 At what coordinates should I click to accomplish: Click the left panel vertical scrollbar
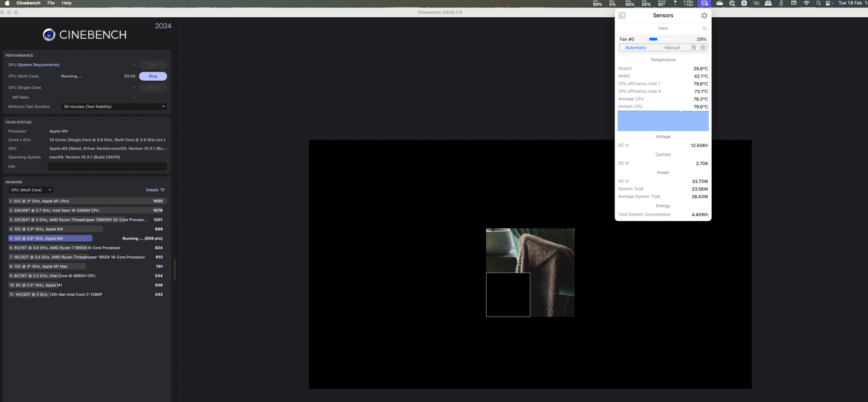tap(174, 270)
